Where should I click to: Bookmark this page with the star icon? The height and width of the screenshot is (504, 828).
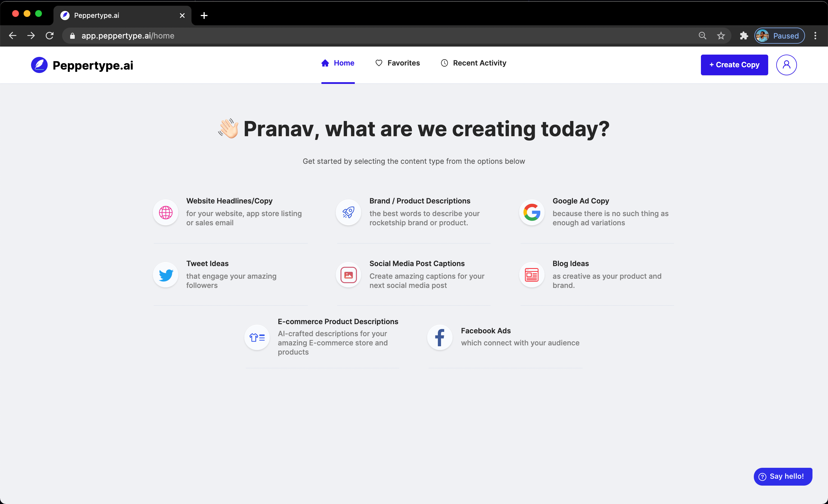click(x=720, y=36)
